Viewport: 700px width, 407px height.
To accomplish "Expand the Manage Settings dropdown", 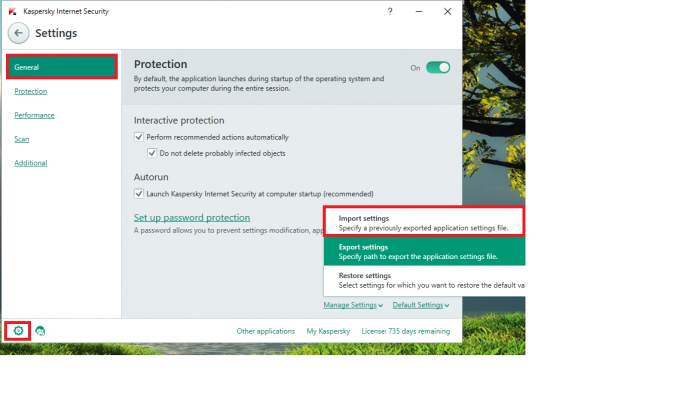I will tap(353, 305).
